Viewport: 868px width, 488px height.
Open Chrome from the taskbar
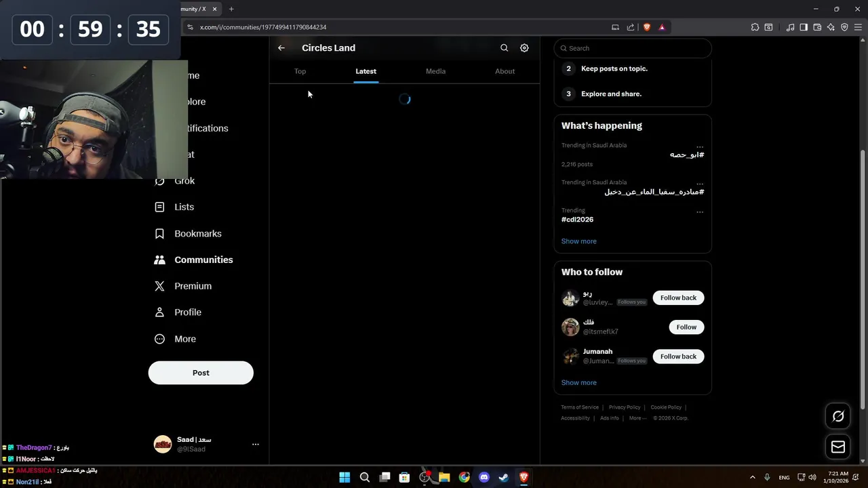tap(464, 478)
